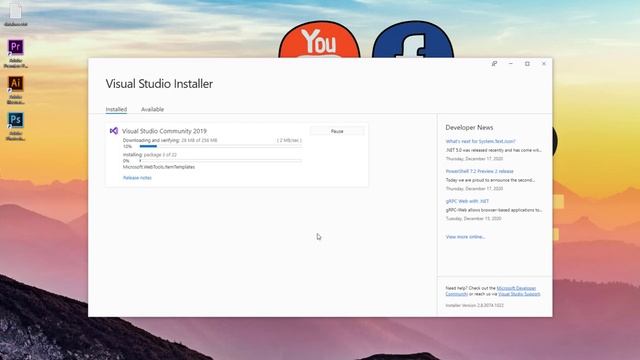The height and width of the screenshot is (360, 640).
Task: Click the 'Visual Studio Installer' window title
Action: click(x=159, y=84)
